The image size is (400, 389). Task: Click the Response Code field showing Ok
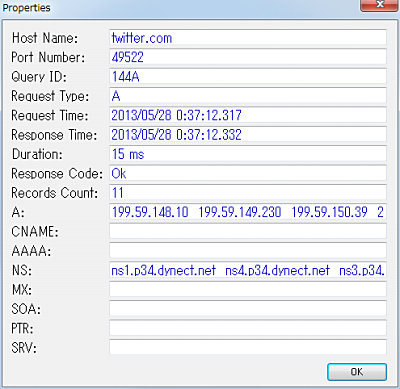click(248, 173)
